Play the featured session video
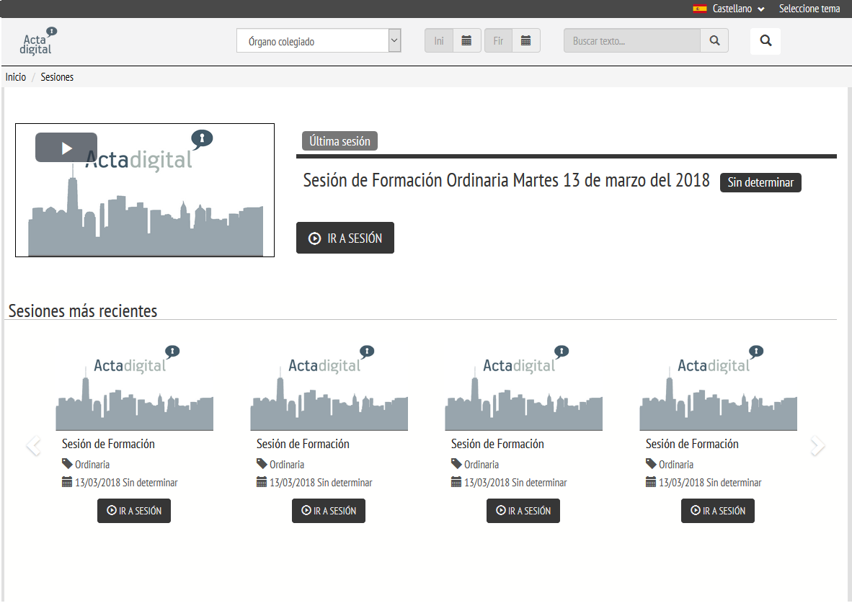The image size is (852, 616). pos(66,148)
